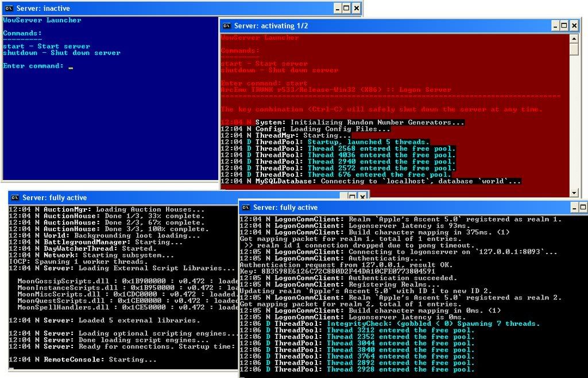Select the 'Server: inactive' title bar
This screenshot has height=378, width=588.
pos(172,8)
